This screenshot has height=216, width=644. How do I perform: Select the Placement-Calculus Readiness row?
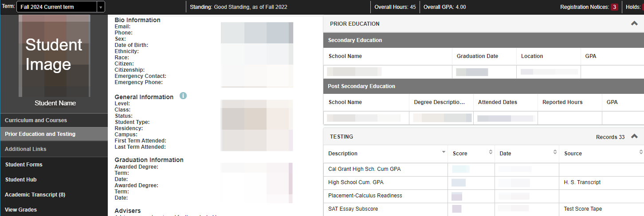483,196
